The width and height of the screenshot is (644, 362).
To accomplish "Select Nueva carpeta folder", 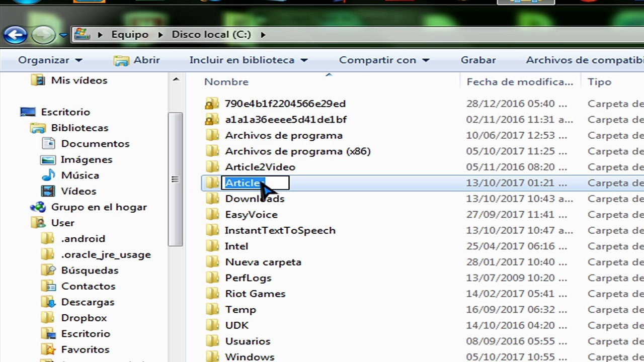I will click(263, 262).
